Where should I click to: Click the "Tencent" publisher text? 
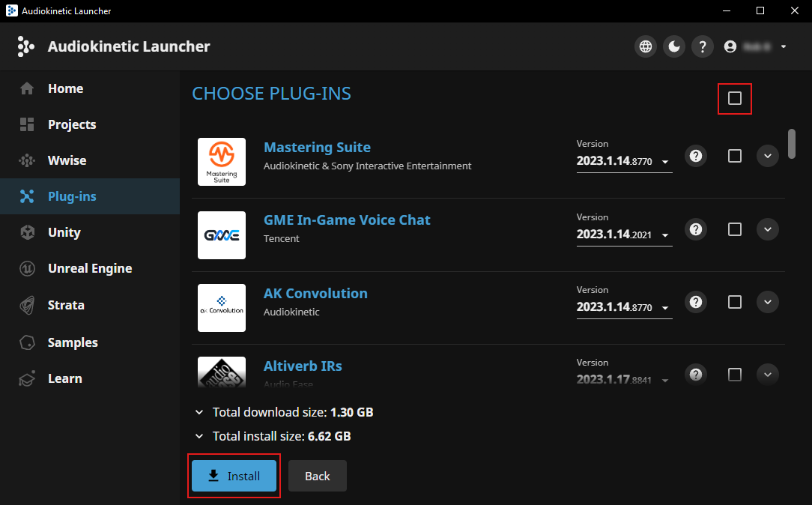coord(281,238)
